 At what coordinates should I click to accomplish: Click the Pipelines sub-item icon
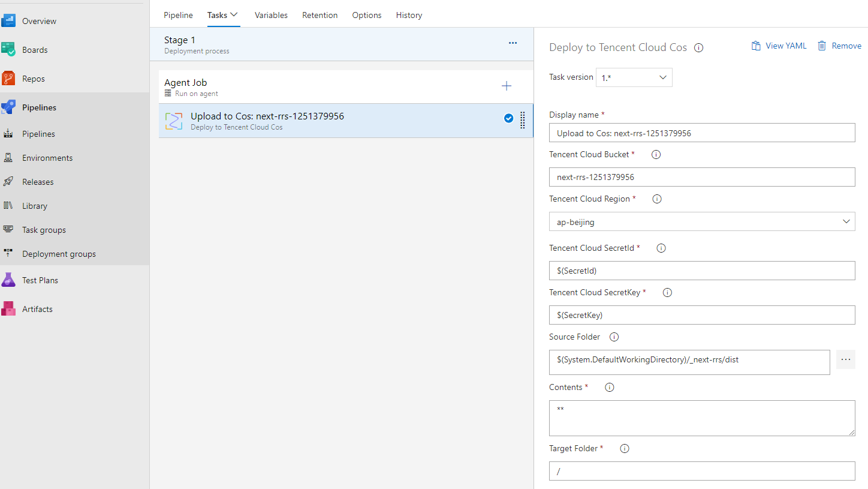(x=8, y=134)
